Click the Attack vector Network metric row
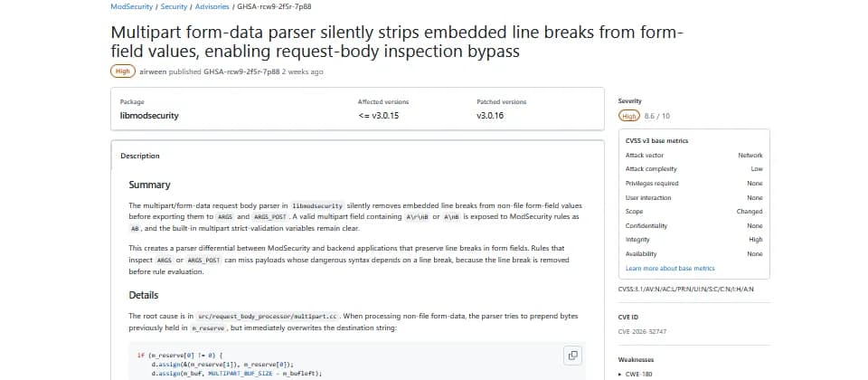Screen dimensions: 868x380 [693, 155]
